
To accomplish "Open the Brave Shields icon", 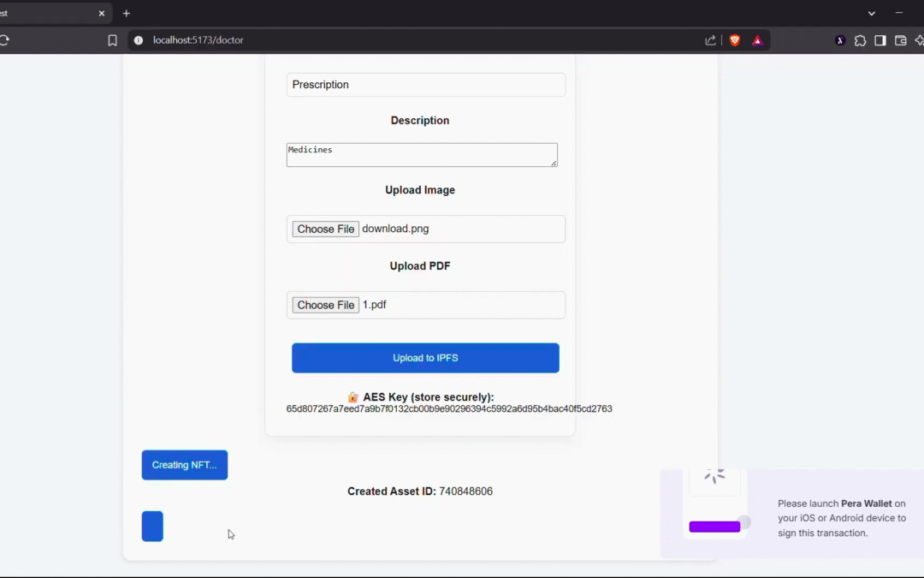I will click(734, 39).
